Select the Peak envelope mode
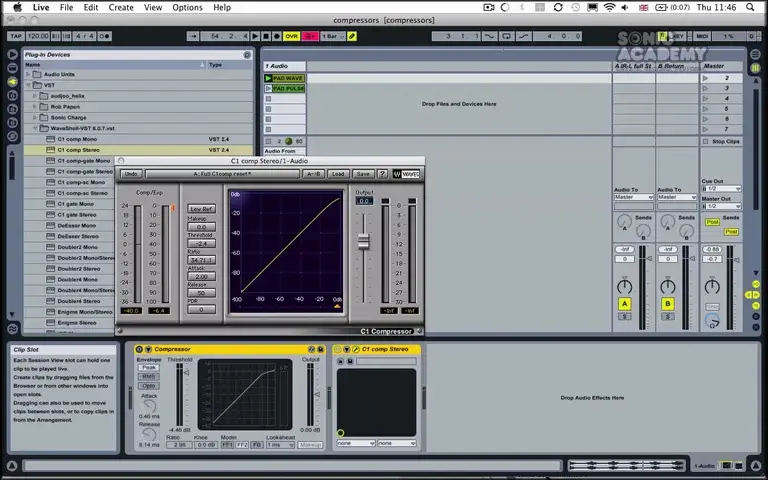The width and height of the screenshot is (768, 480). coord(149,367)
